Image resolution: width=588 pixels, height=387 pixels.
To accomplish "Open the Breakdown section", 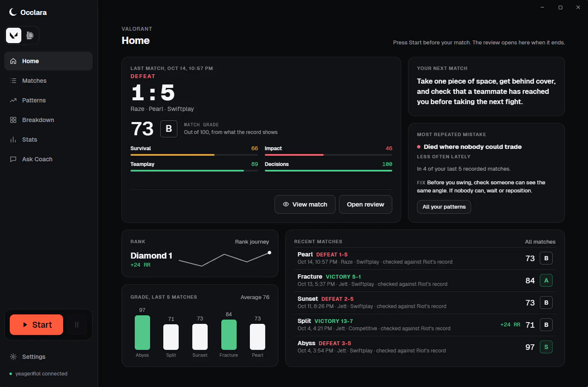I will click(48, 120).
